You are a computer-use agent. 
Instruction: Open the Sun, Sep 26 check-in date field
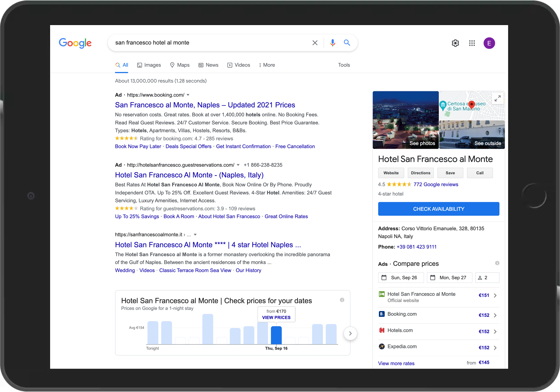pos(401,277)
